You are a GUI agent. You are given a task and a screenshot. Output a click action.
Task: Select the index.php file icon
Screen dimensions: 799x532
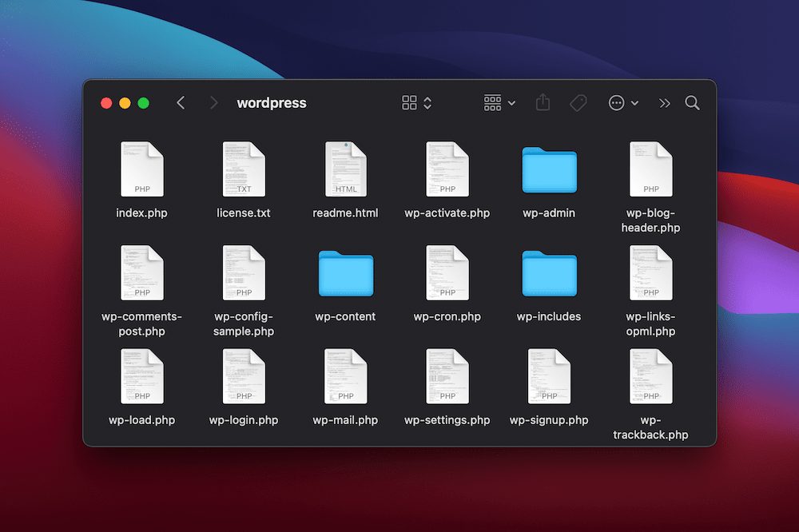coord(142,169)
